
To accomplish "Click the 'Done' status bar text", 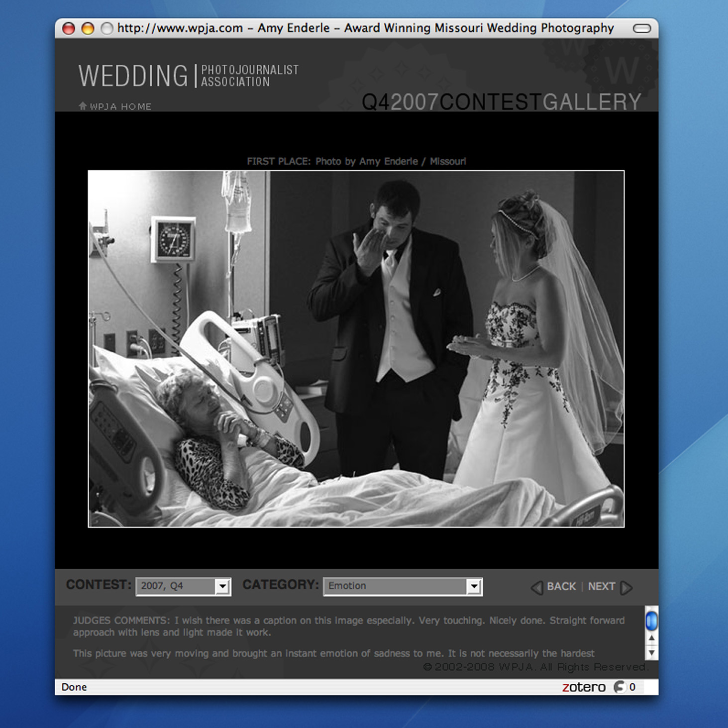I will [74, 687].
